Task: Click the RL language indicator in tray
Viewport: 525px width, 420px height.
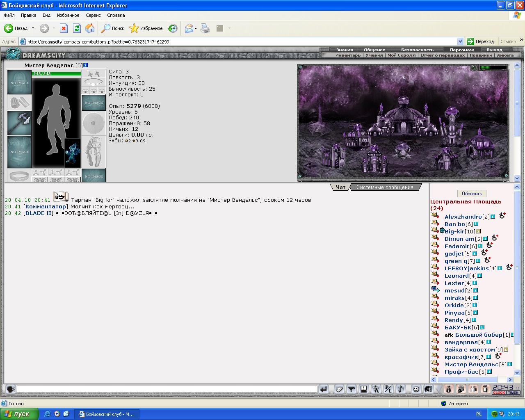Action: [x=479, y=414]
